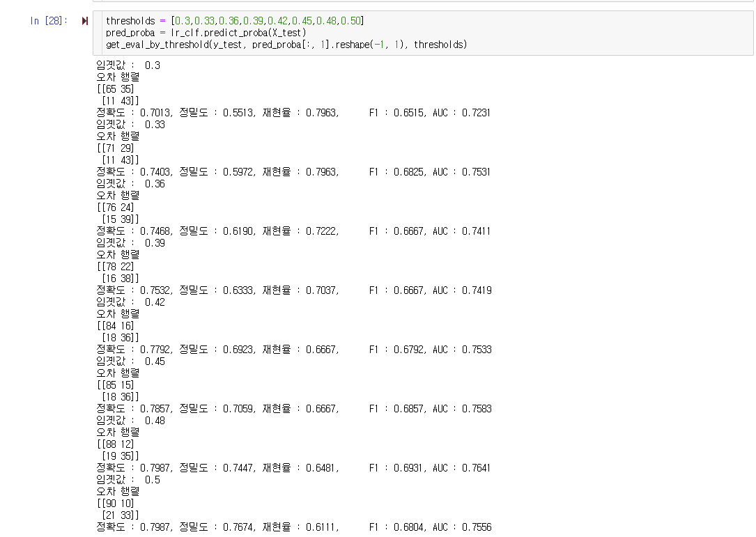Screen dimensions: 756x537
Task: Click the confusion matrix row [[85 15]
Action: point(116,385)
